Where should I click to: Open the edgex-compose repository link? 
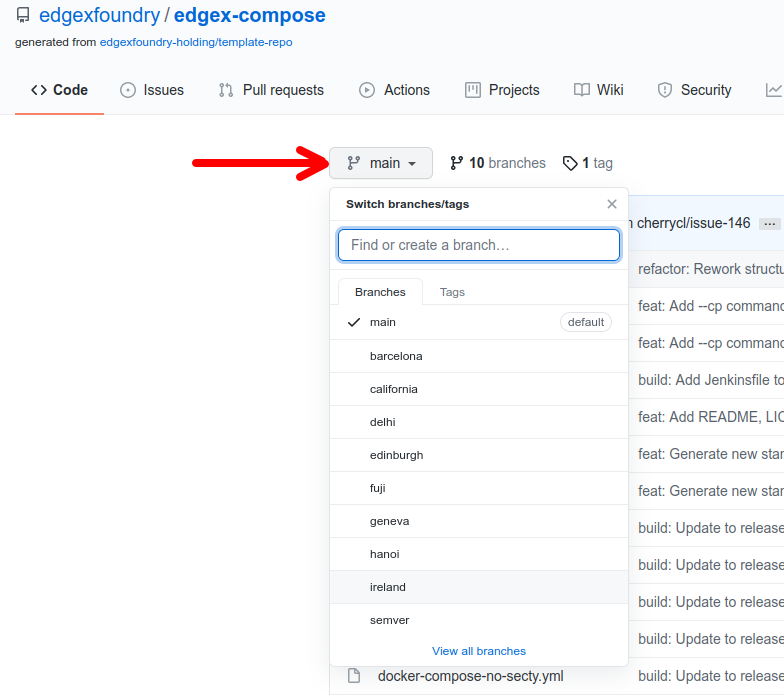point(250,15)
